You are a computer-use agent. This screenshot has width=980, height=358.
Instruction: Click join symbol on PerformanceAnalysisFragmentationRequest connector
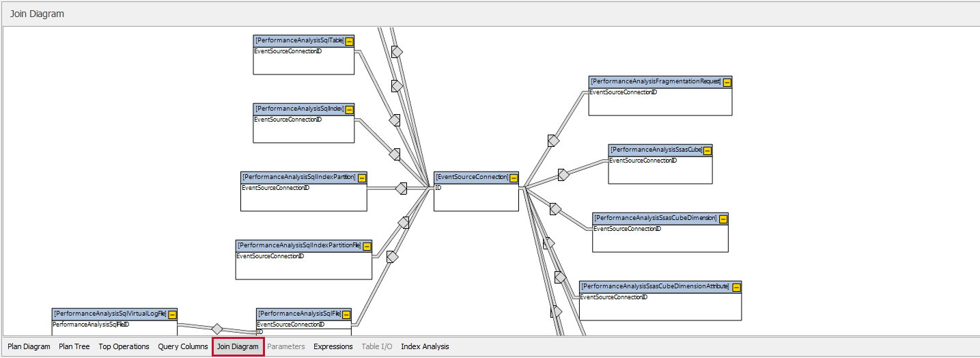coord(553,141)
